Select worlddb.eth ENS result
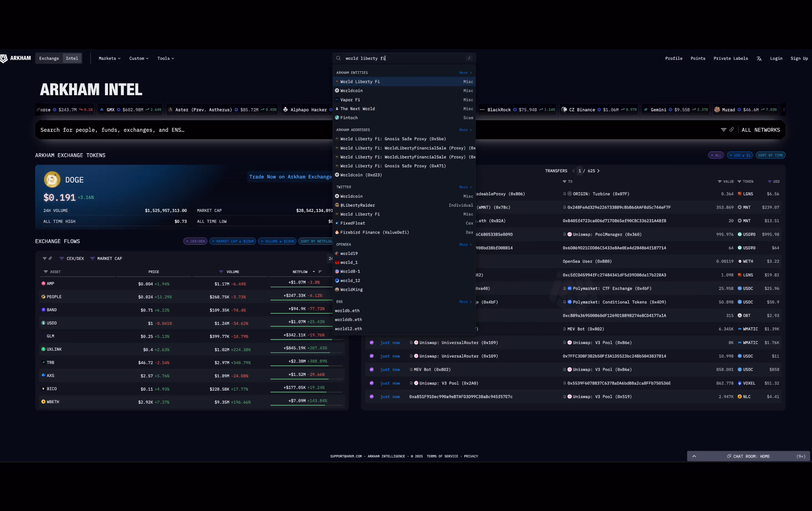The height and width of the screenshot is (511, 812). pyautogui.click(x=348, y=320)
